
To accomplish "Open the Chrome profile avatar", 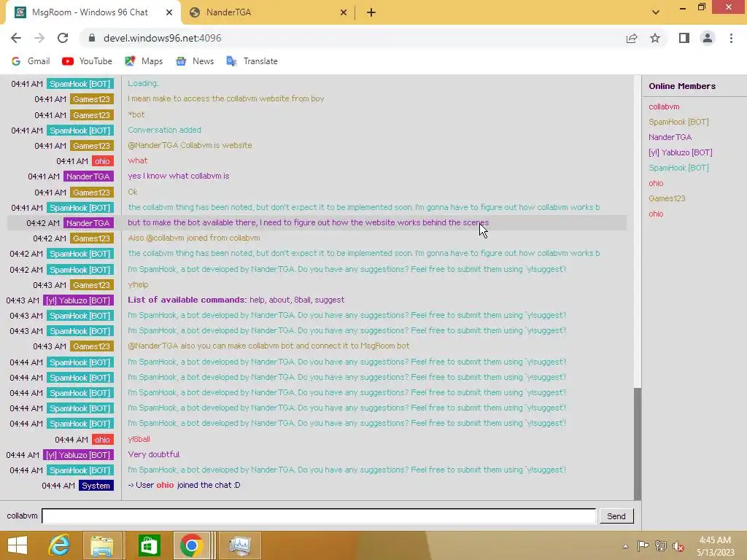I will [x=708, y=38].
